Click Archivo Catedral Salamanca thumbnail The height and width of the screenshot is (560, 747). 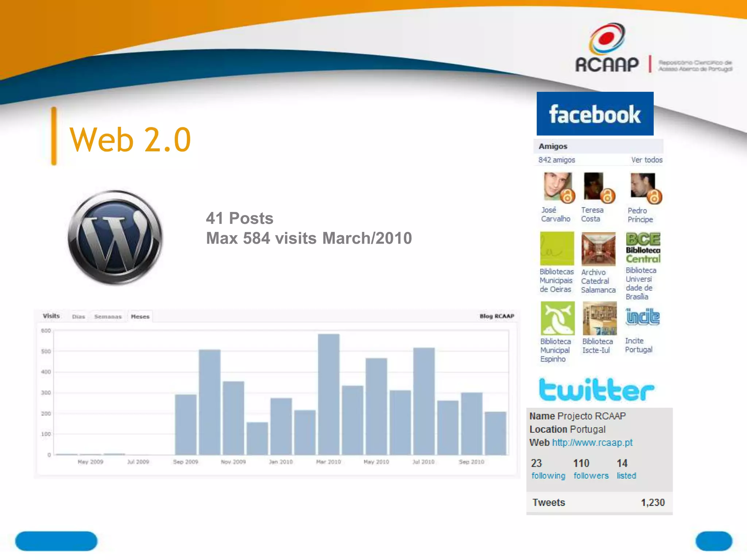pyautogui.click(x=598, y=249)
